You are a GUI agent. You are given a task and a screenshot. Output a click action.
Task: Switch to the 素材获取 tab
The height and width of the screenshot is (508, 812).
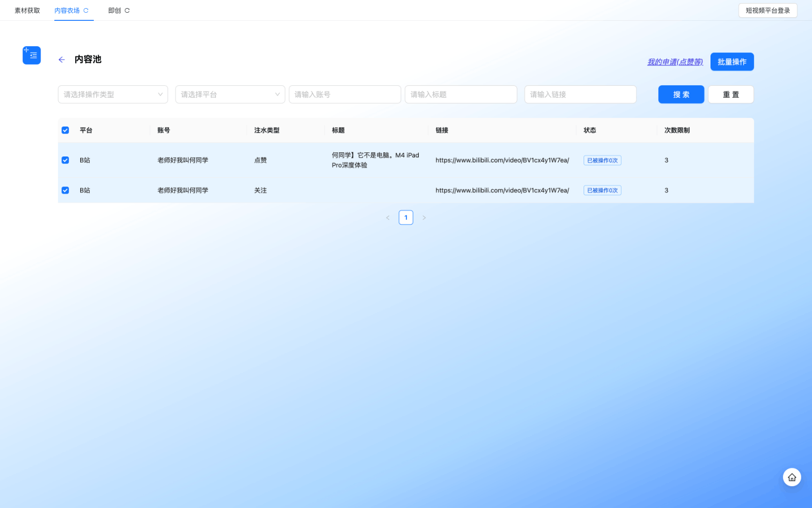(27, 11)
